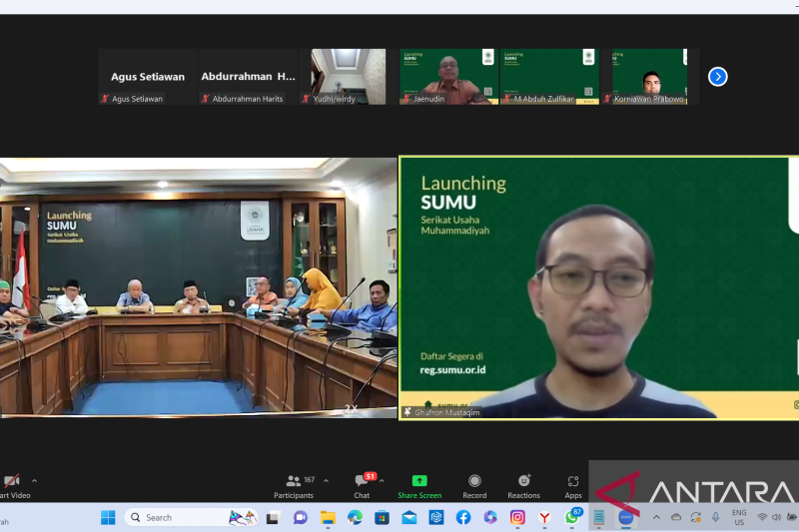Open Microsoft Store from taskbar

(382, 518)
